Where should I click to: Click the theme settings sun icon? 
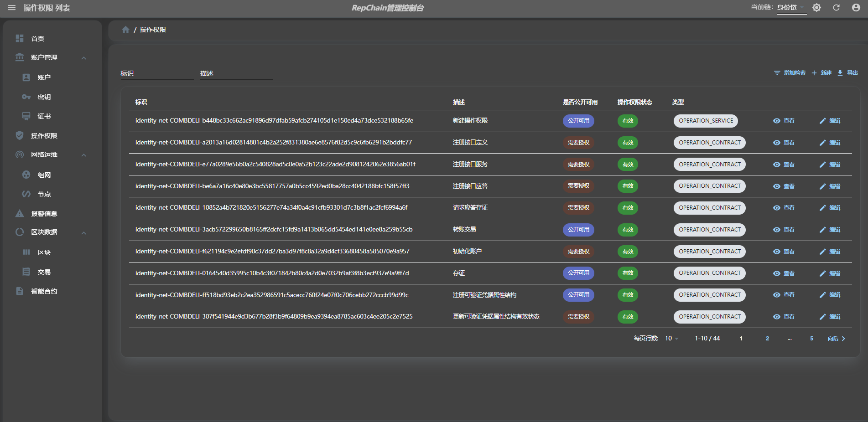tap(816, 8)
